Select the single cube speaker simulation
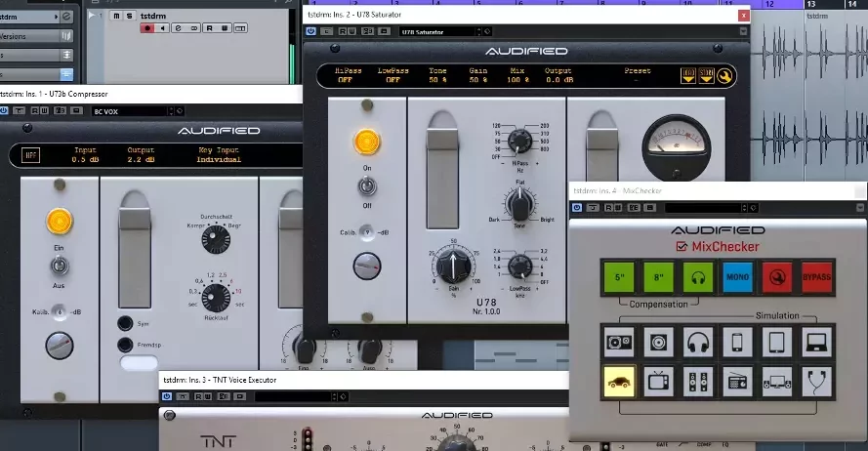This screenshot has width=868, height=451. (x=658, y=342)
